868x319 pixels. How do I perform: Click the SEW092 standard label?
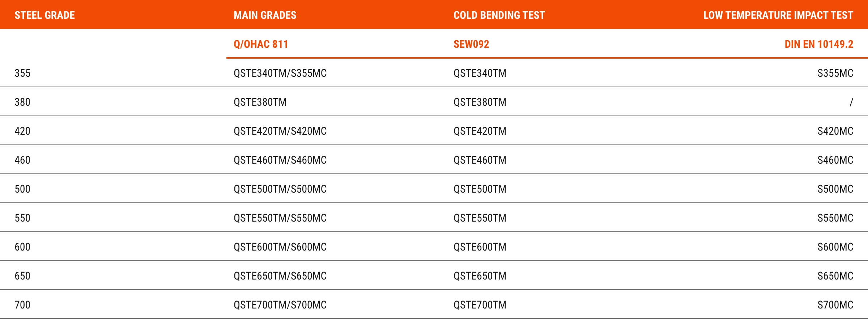pyautogui.click(x=471, y=44)
